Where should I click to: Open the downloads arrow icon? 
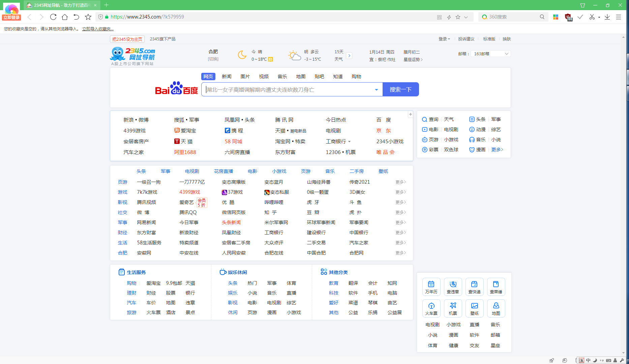pyautogui.click(x=607, y=17)
